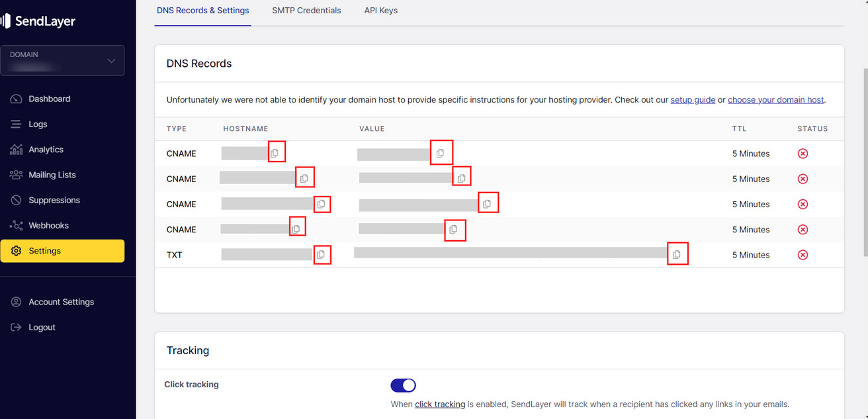Open Analytics from the sidebar
The width and height of the screenshot is (868, 419).
[x=62, y=150]
